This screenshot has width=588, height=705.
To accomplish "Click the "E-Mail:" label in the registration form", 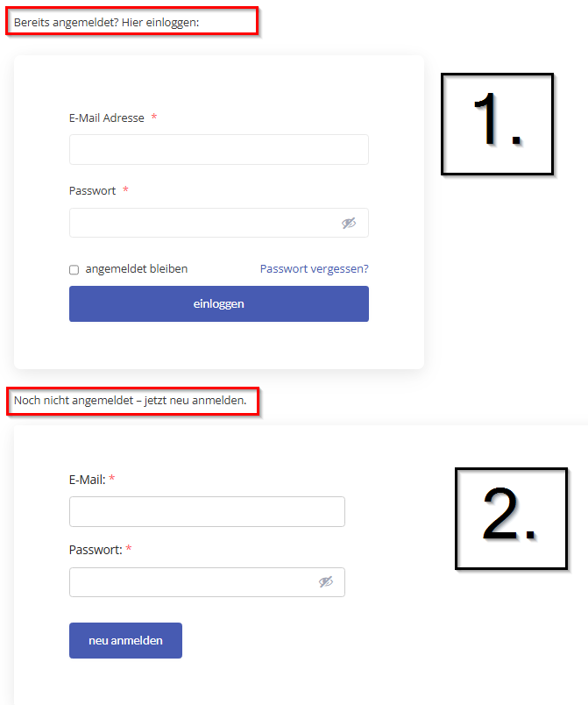I will tap(87, 480).
